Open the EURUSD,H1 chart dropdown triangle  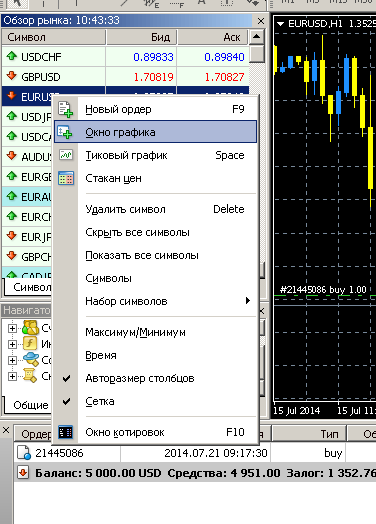point(280,24)
